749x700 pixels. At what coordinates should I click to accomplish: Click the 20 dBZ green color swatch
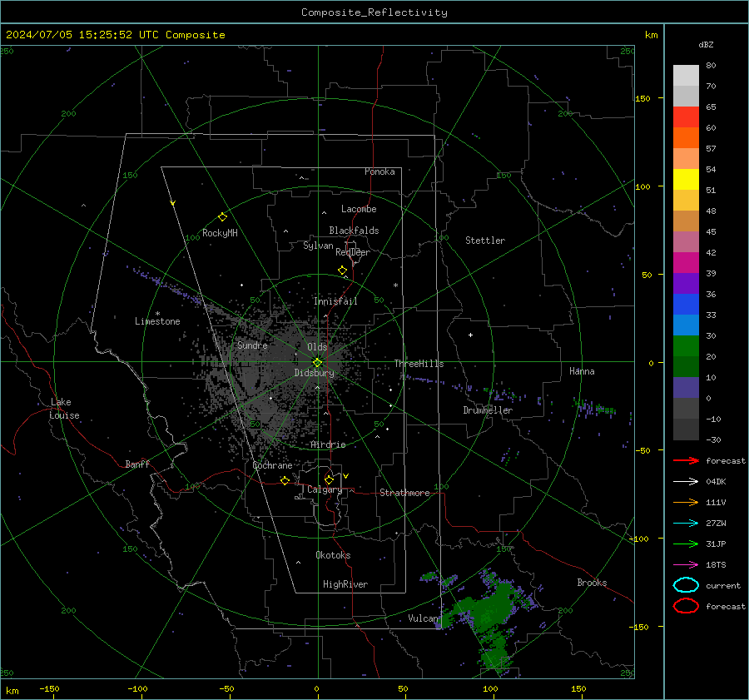pyautogui.click(x=686, y=345)
